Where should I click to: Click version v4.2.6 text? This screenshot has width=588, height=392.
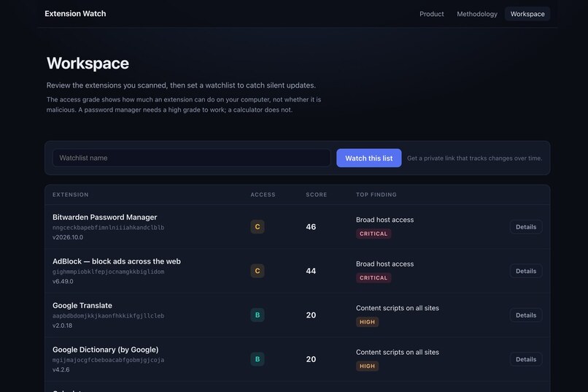pos(61,370)
